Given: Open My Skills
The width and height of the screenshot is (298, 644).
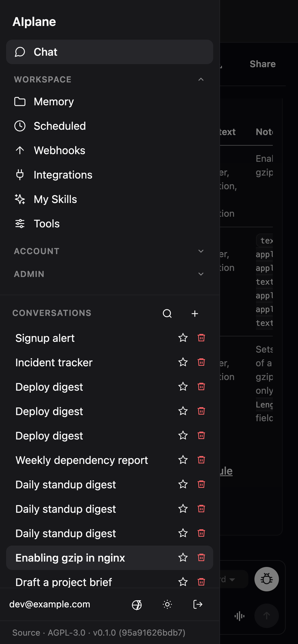Looking at the screenshot, I should pos(110,199).
